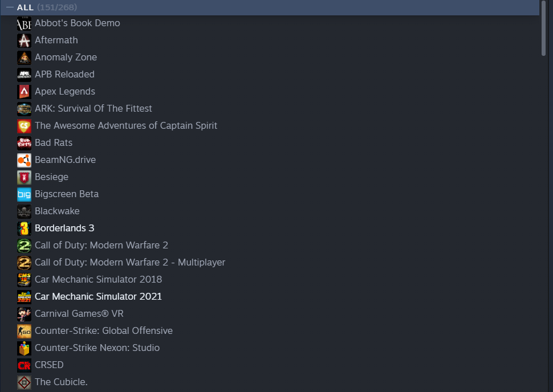553x392 pixels.
Task: Select Counter-Strike Nexon: Studio entry
Action: 97,348
